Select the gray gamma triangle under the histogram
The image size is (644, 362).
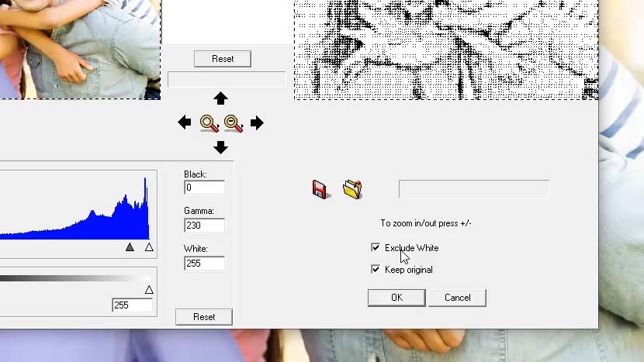130,247
